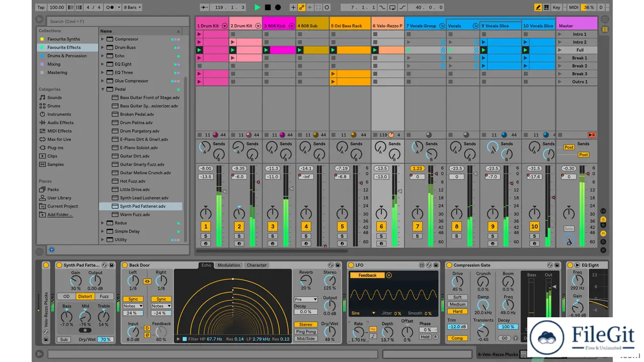Screen dimensions: 644x362
Task: Click Add Folder link
Action: click(x=60, y=215)
